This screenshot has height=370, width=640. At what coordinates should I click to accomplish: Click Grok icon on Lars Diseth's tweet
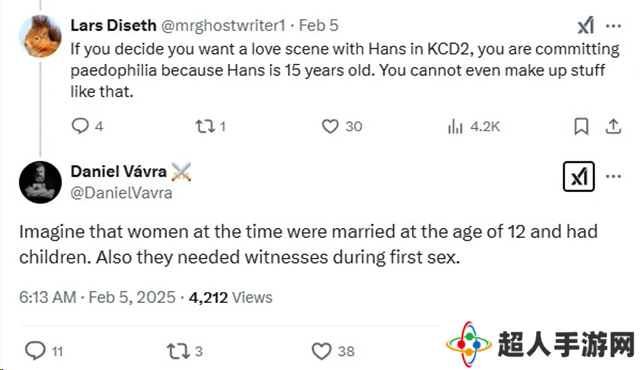pyautogui.click(x=586, y=26)
